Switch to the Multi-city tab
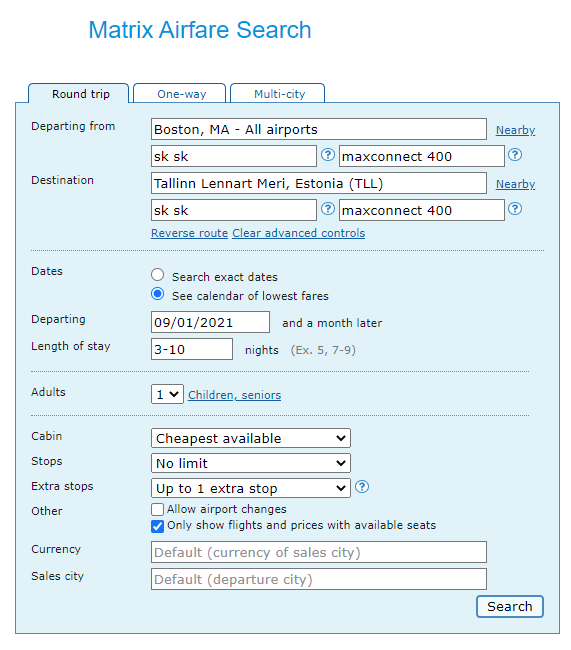This screenshot has width=571, height=650. point(278,94)
